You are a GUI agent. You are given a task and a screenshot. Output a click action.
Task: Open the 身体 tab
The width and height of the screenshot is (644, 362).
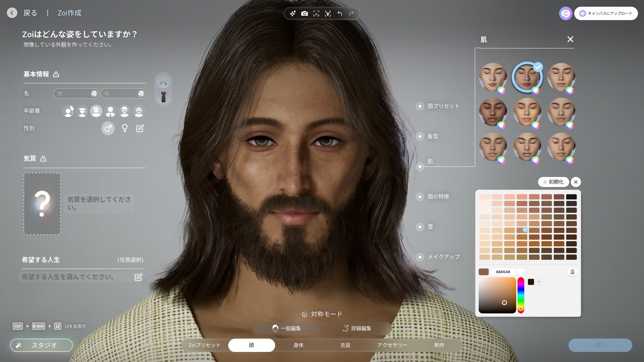299,345
